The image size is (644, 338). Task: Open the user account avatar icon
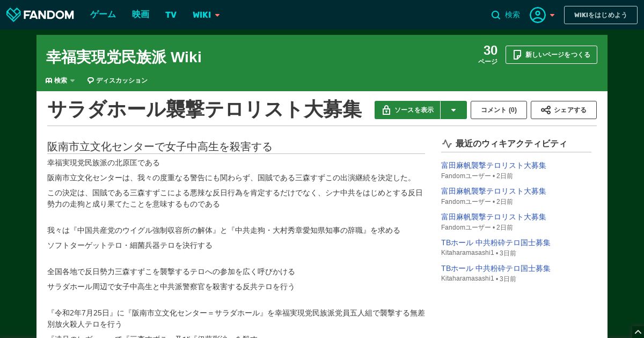(538, 15)
